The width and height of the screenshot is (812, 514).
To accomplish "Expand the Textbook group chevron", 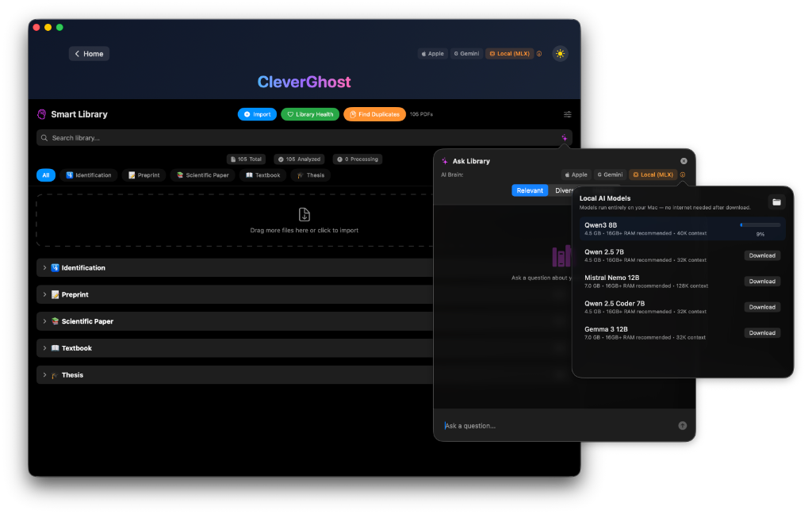I will [44, 348].
